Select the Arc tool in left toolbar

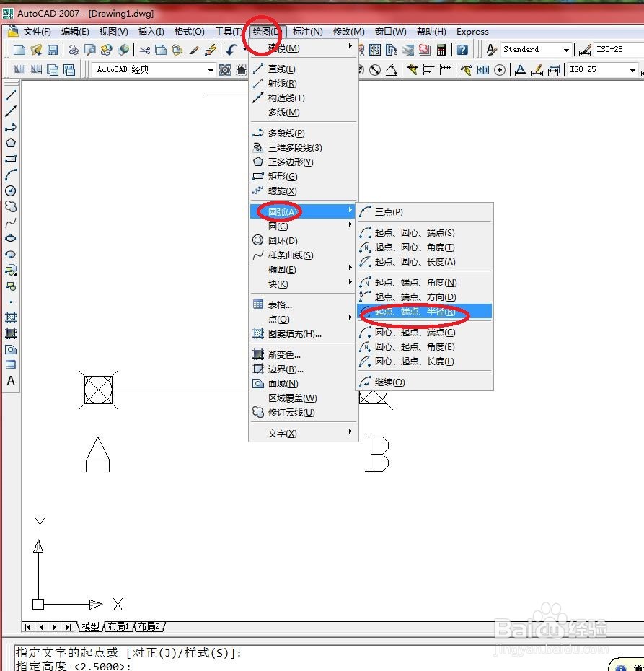tap(11, 175)
